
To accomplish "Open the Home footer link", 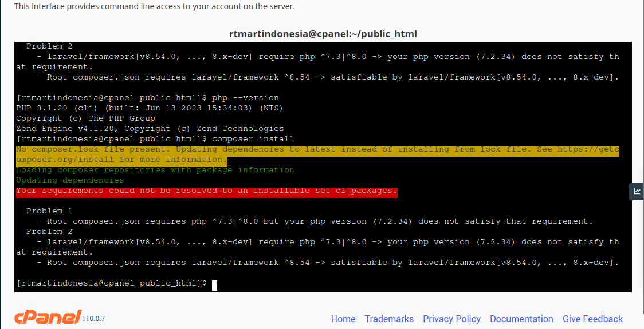I will [343, 319].
